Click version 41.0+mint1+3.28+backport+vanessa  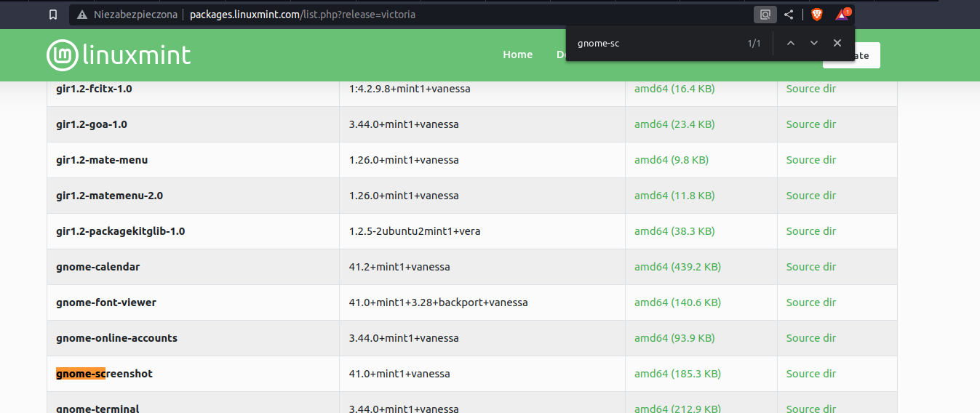pos(438,302)
